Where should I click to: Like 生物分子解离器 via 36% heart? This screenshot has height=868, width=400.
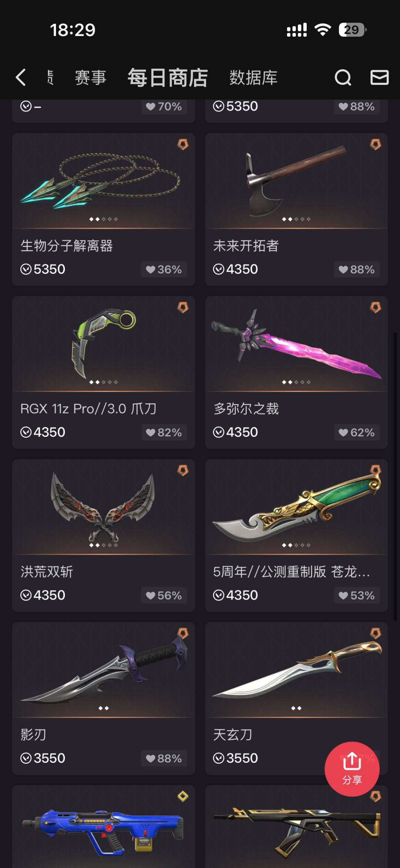tap(164, 269)
